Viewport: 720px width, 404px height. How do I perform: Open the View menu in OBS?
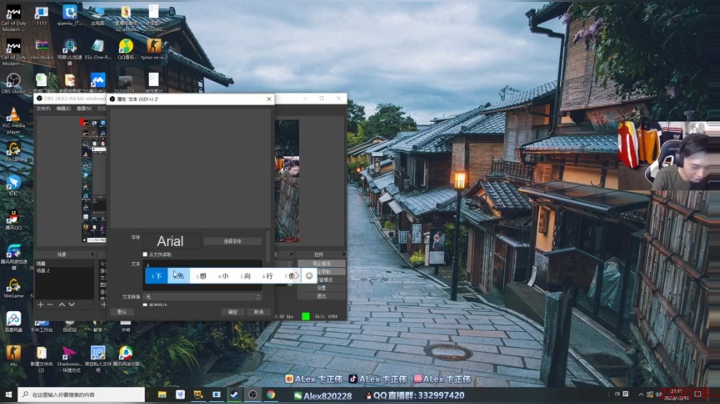point(84,108)
